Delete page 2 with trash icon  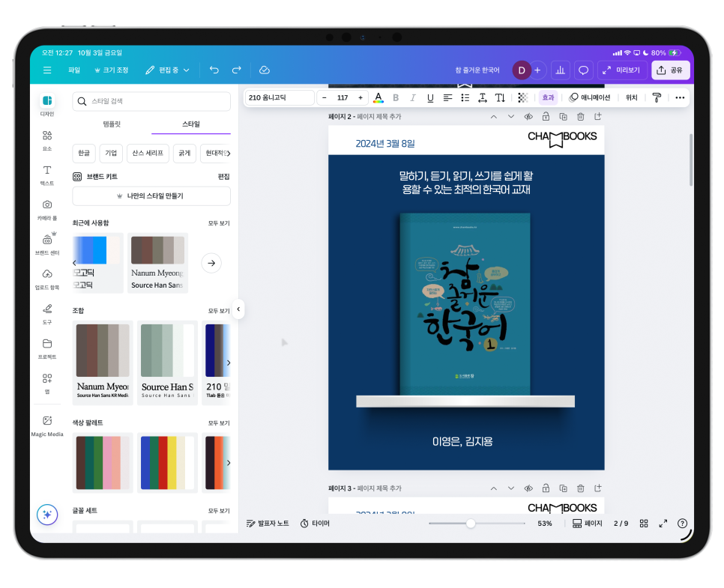click(x=580, y=117)
